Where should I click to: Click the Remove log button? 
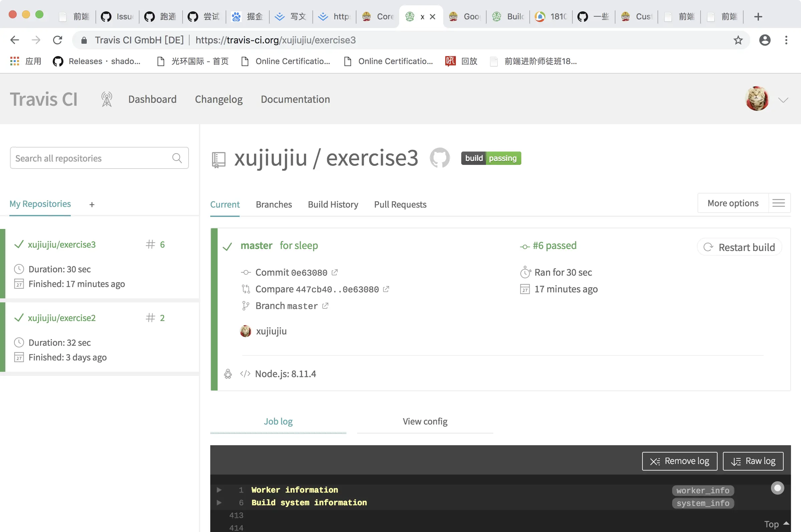[x=680, y=461]
